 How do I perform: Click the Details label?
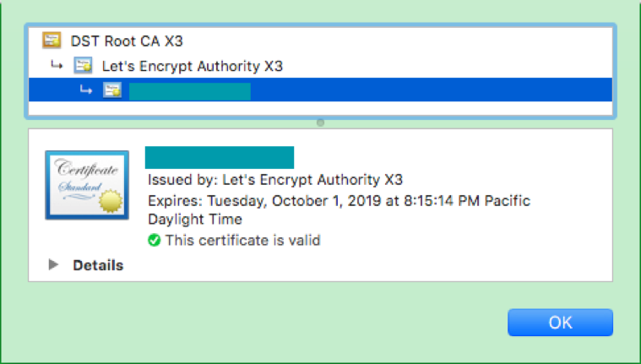98,265
